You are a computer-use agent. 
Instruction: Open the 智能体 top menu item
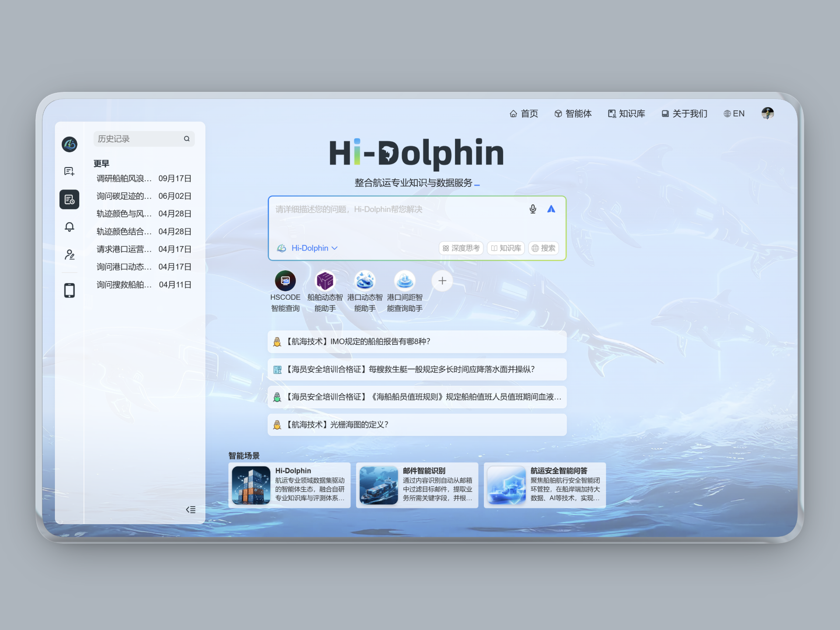point(573,114)
